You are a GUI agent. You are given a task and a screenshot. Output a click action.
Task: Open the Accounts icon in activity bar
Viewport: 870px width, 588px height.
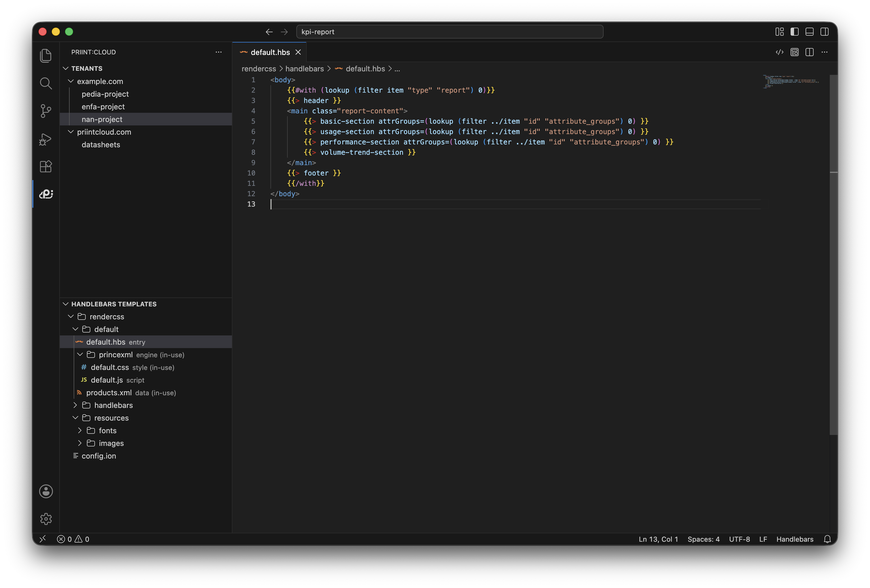click(x=46, y=491)
